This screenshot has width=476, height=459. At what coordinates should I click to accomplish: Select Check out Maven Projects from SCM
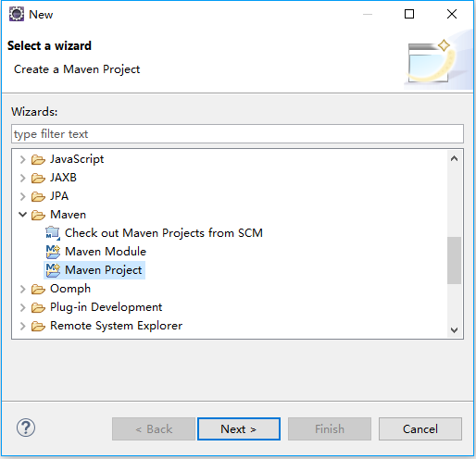click(x=164, y=233)
